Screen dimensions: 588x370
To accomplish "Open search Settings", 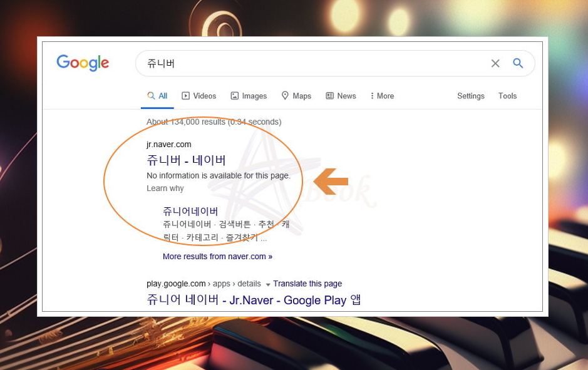I will coord(471,96).
